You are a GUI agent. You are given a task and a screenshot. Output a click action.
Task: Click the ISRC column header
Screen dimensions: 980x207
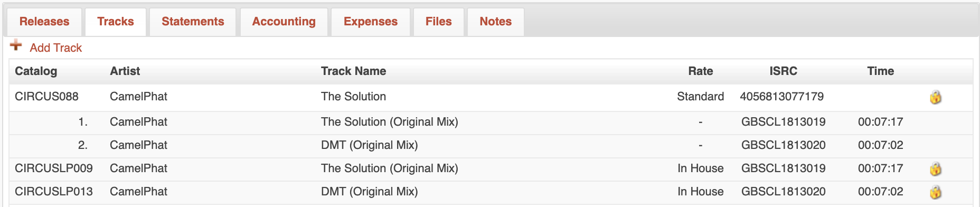pyautogui.click(x=784, y=71)
